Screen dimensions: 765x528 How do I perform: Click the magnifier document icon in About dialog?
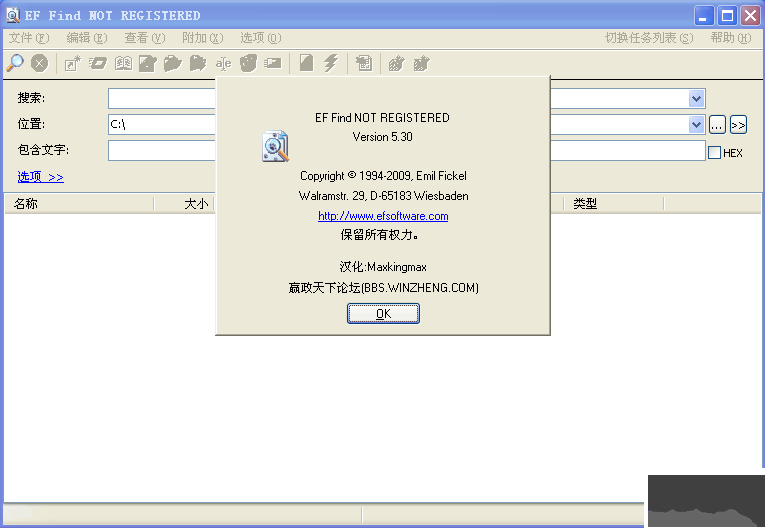click(x=275, y=146)
